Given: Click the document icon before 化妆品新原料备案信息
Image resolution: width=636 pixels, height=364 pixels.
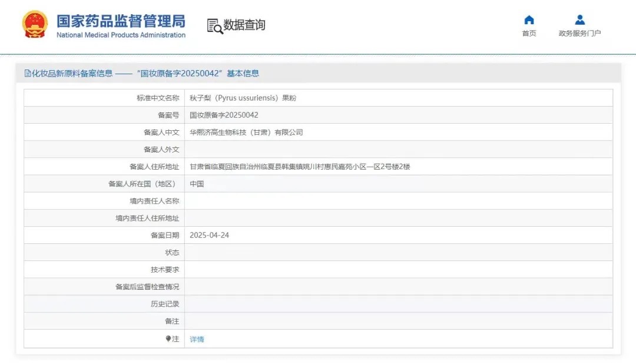Looking at the screenshot, I should (x=28, y=74).
